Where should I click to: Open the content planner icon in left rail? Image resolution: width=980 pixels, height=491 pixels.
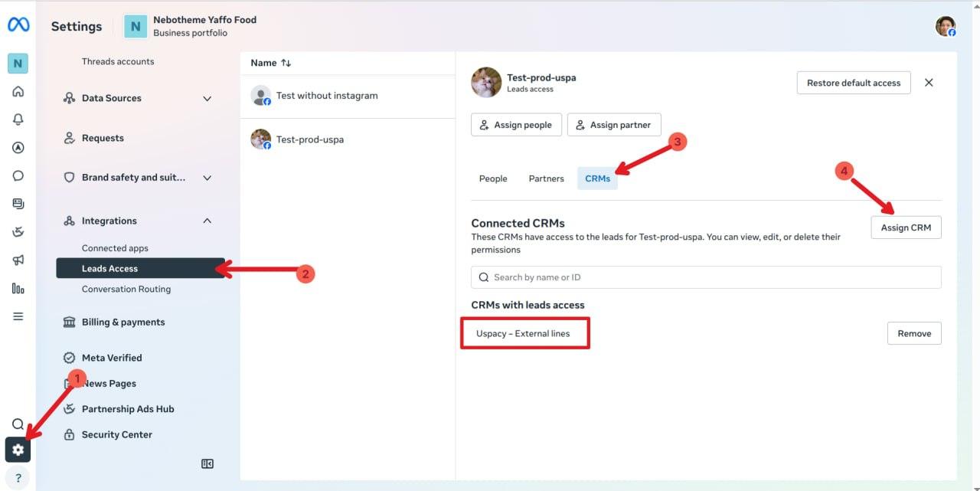18,204
